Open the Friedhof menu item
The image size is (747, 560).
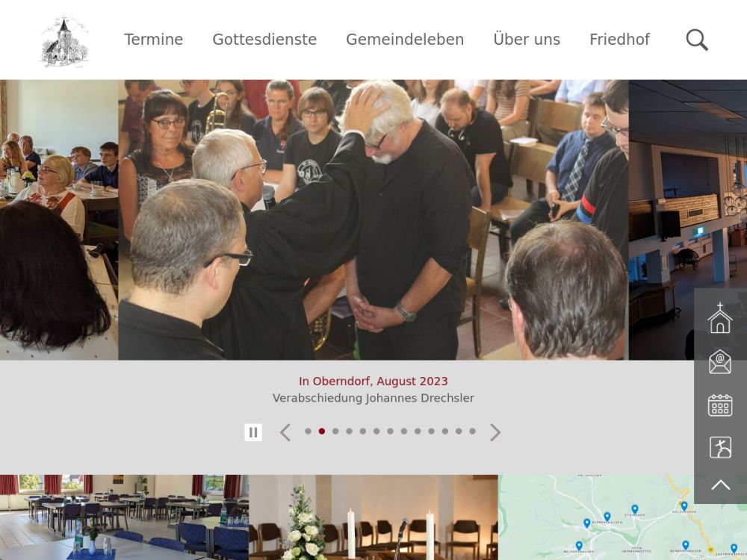[619, 40]
